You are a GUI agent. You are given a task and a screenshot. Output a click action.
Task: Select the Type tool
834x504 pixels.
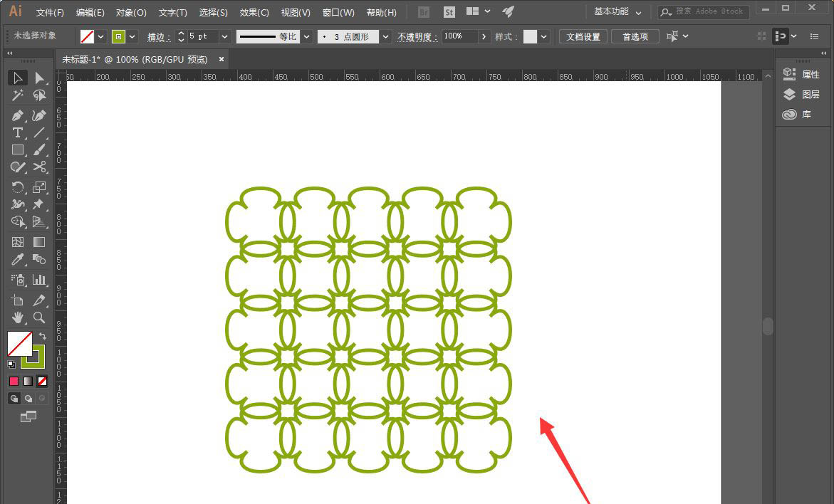pos(18,132)
